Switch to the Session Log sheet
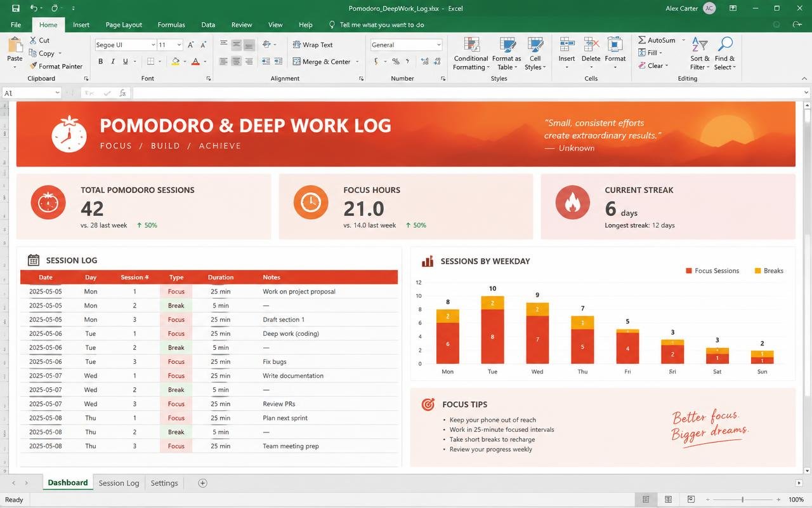This screenshot has width=812, height=508. (119, 483)
